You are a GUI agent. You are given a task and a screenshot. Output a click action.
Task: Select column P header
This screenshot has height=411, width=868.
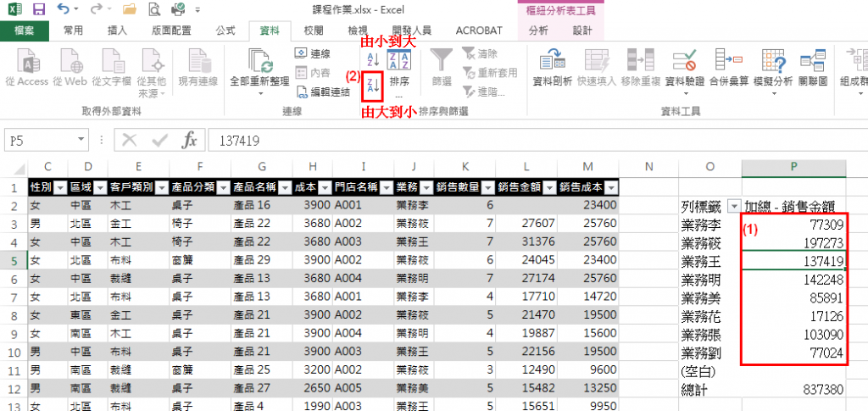(x=793, y=167)
